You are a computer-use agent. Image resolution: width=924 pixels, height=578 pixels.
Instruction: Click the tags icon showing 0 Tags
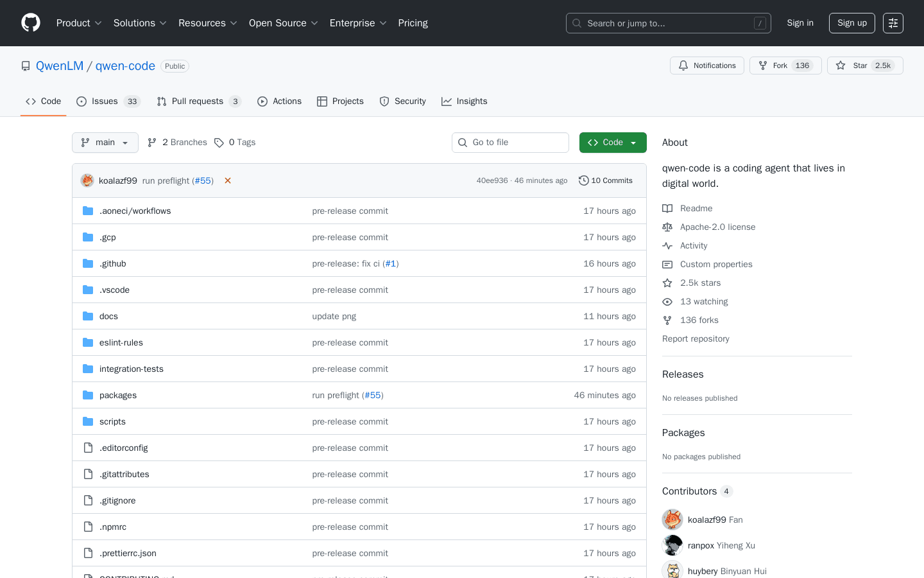tap(220, 142)
